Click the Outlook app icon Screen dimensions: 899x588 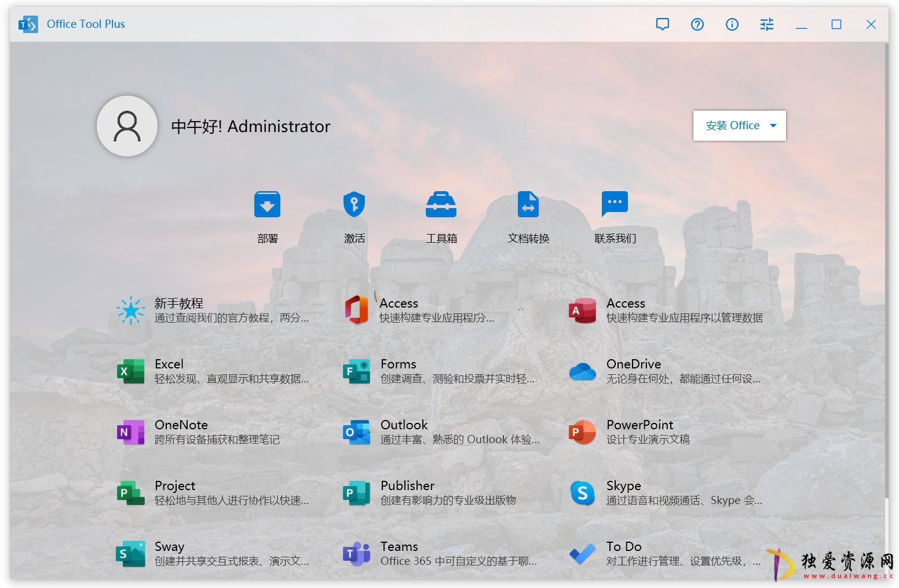[x=356, y=432]
